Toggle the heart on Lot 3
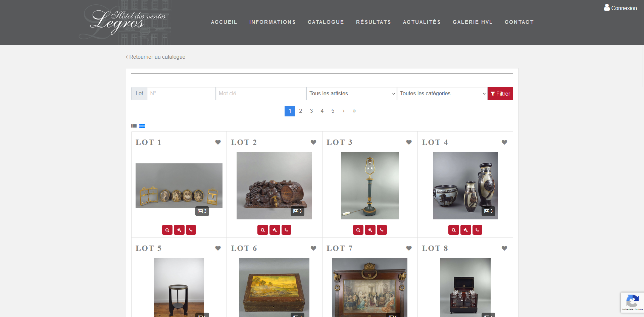 409,142
